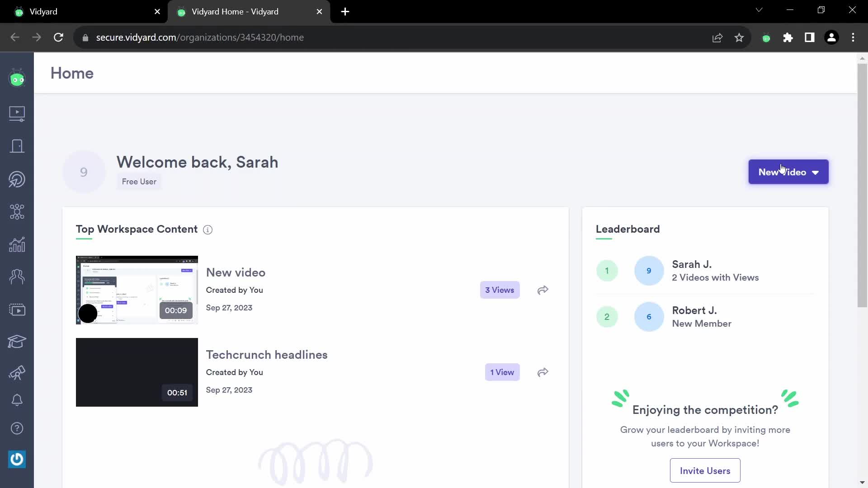Open Chrome three-dot menu

853,38
